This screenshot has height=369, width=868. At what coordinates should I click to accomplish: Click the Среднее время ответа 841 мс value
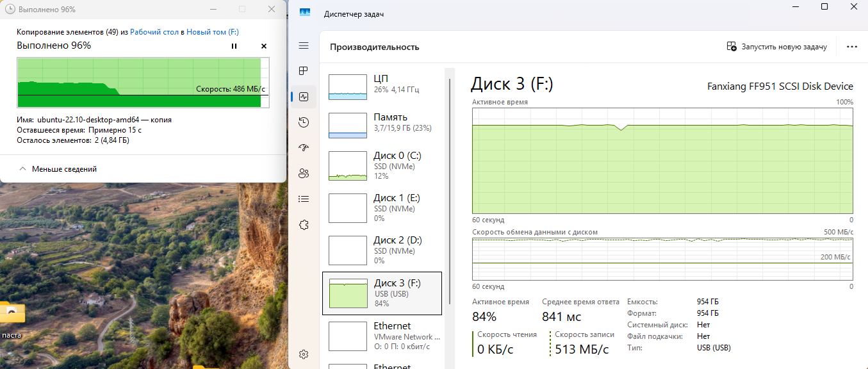click(x=562, y=316)
